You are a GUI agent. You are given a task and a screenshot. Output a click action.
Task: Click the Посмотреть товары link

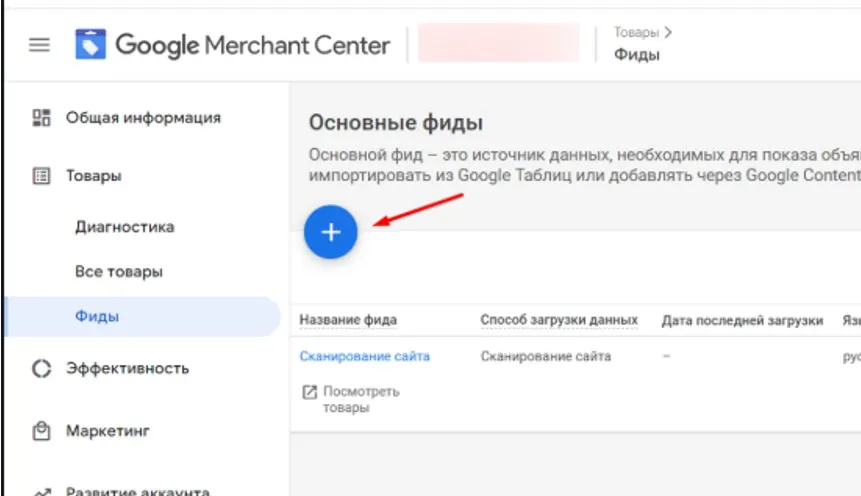(361, 399)
